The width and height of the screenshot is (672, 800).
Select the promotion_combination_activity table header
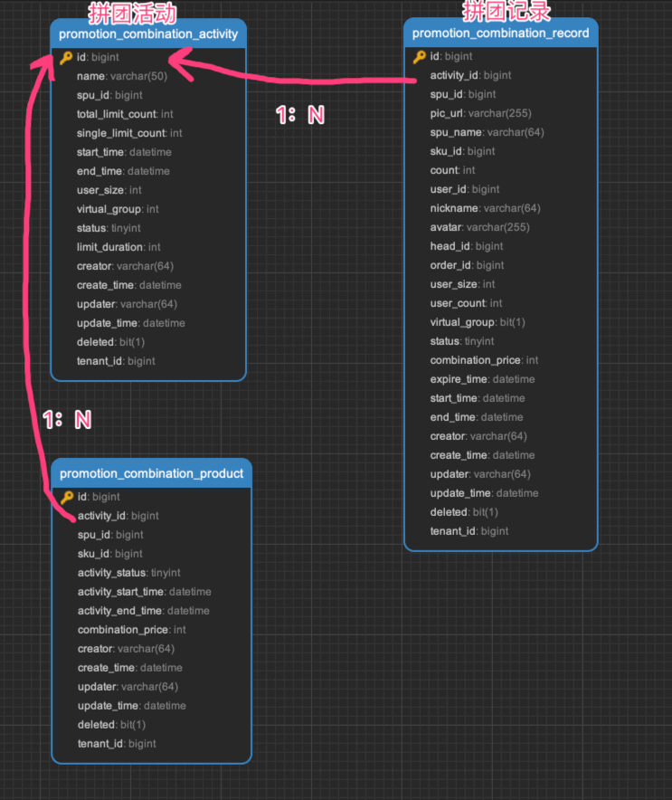point(148,34)
